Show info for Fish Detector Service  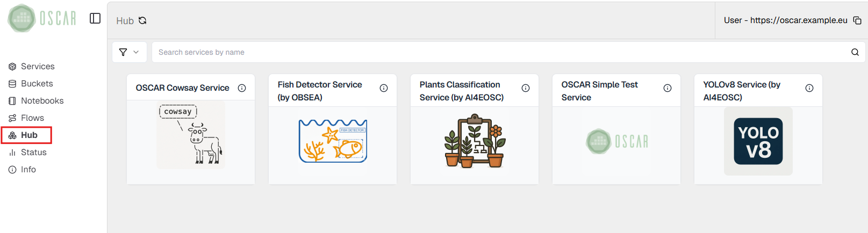click(x=384, y=88)
